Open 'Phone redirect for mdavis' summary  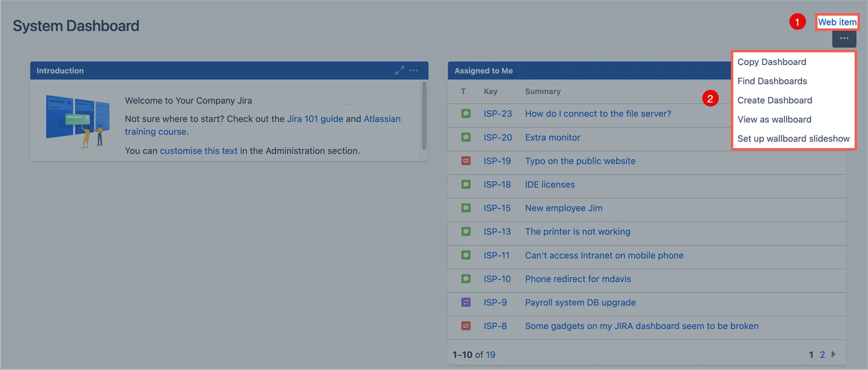tap(578, 279)
